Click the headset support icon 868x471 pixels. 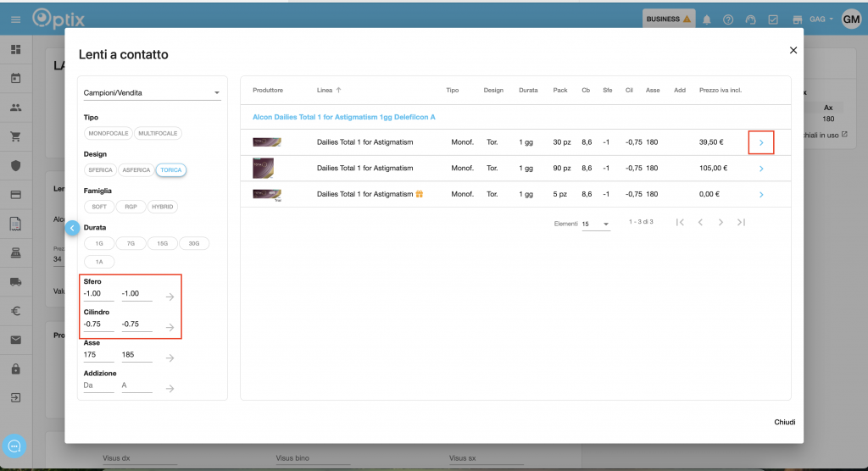coord(750,19)
